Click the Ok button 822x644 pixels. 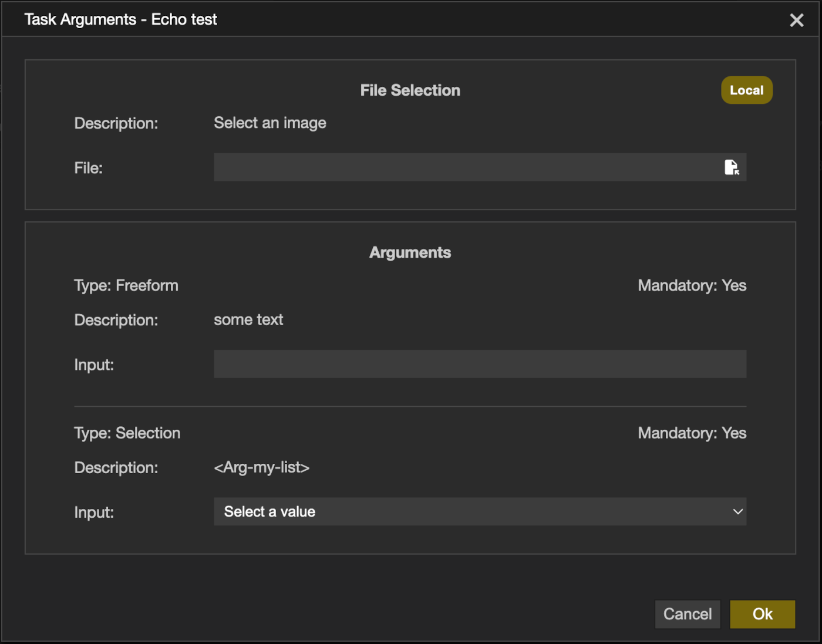(763, 614)
